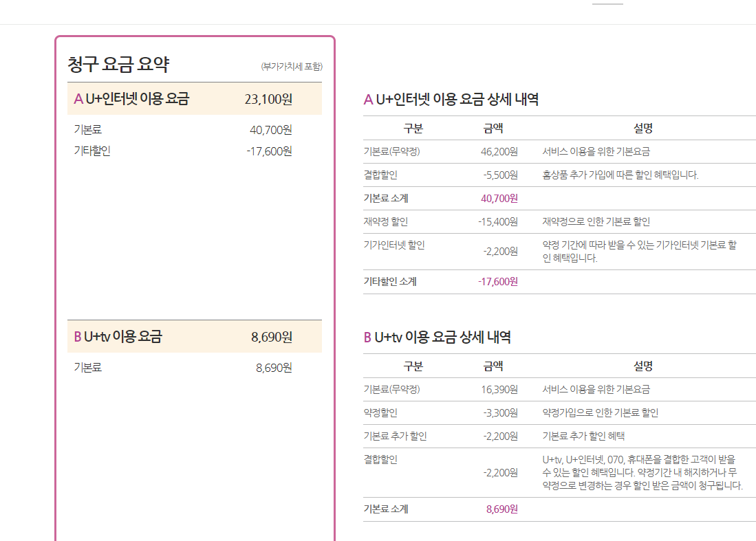Click the 홈상품 추가 가입 discount description
756x541 pixels.
click(x=620, y=175)
